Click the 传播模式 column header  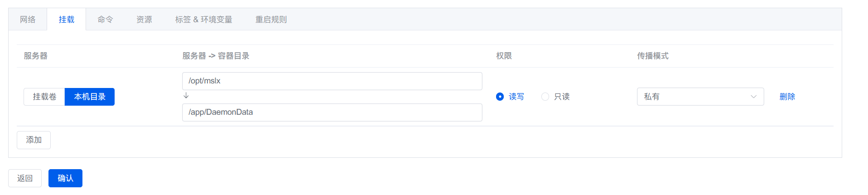click(652, 56)
